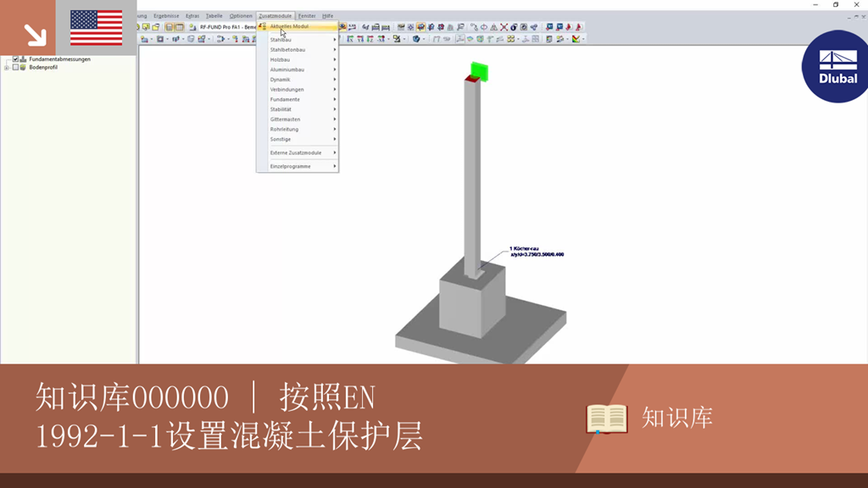Expand the Bodenprofil tree node
This screenshot has height=488, width=868.
click(7, 67)
